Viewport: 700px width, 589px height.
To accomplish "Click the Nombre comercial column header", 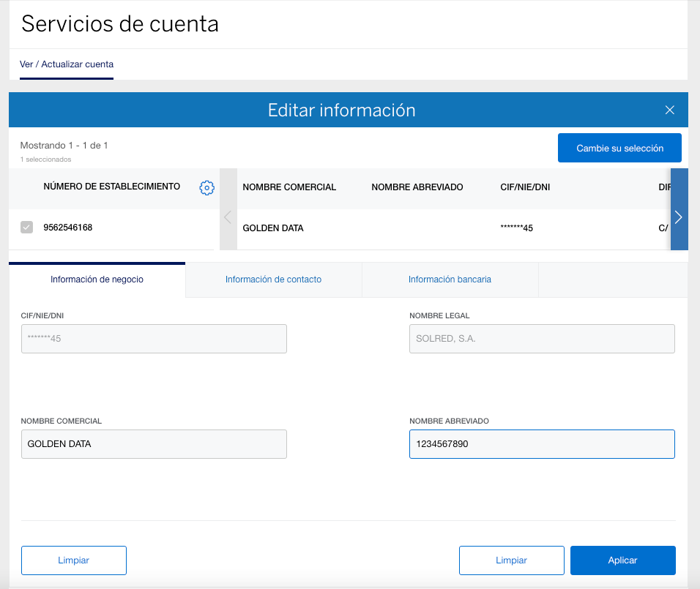I will pyautogui.click(x=289, y=187).
